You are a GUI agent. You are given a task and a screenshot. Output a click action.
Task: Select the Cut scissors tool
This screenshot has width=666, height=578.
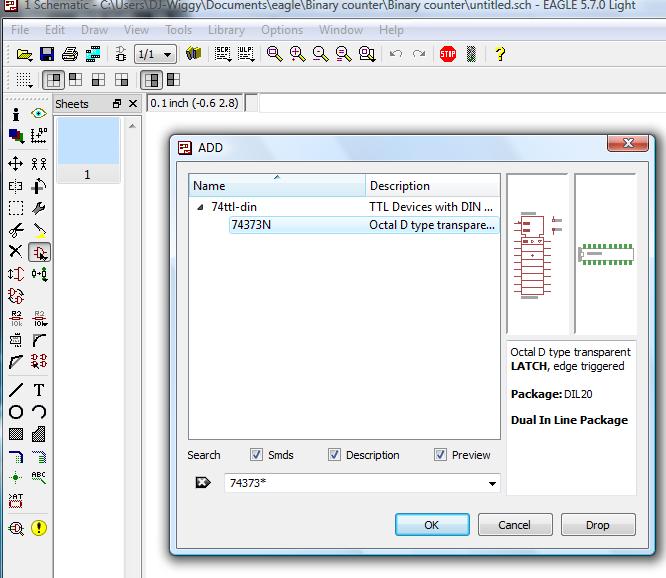click(x=16, y=230)
